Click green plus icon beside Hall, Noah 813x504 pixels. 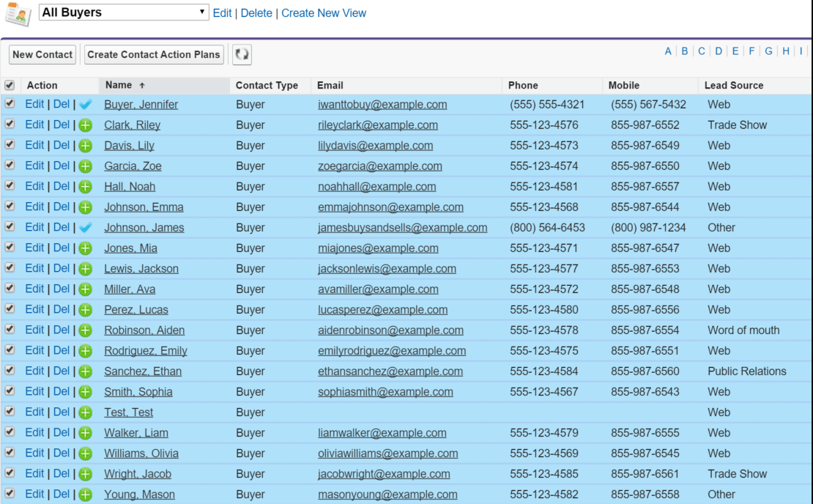pos(85,186)
